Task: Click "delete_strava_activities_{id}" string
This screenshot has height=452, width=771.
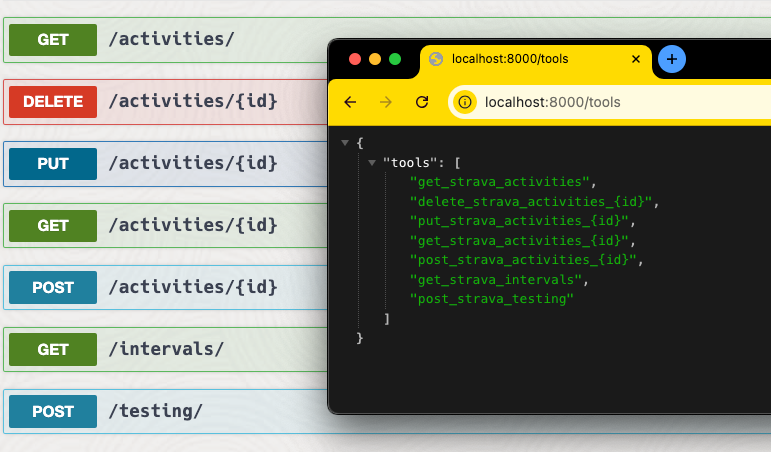Action: [x=531, y=202]
